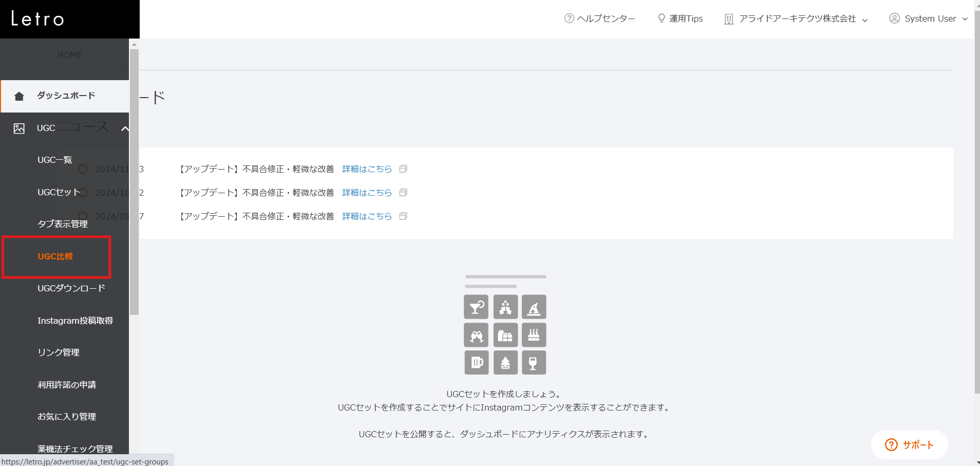Click the question mark icon on the サポート button
Viewport: 980px width, 466px height.
point(891,445)
